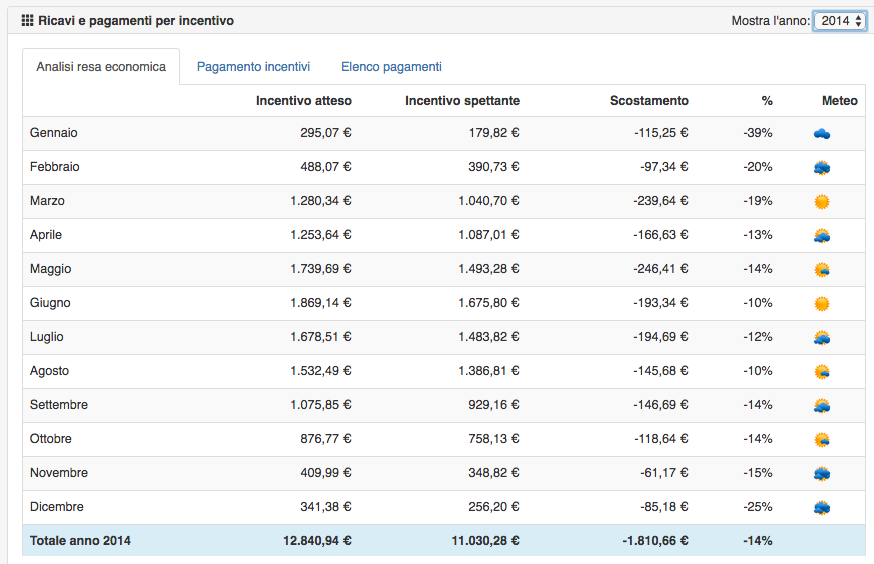This screenshot has width=874, height=564.
Task: Select the Luglio row label
Action: [47, 337]
